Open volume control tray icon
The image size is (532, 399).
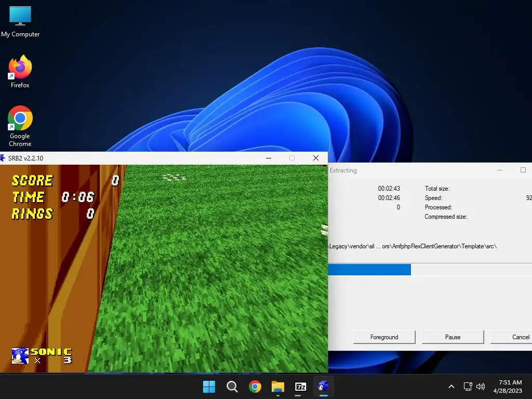click(x=481, y=387)
